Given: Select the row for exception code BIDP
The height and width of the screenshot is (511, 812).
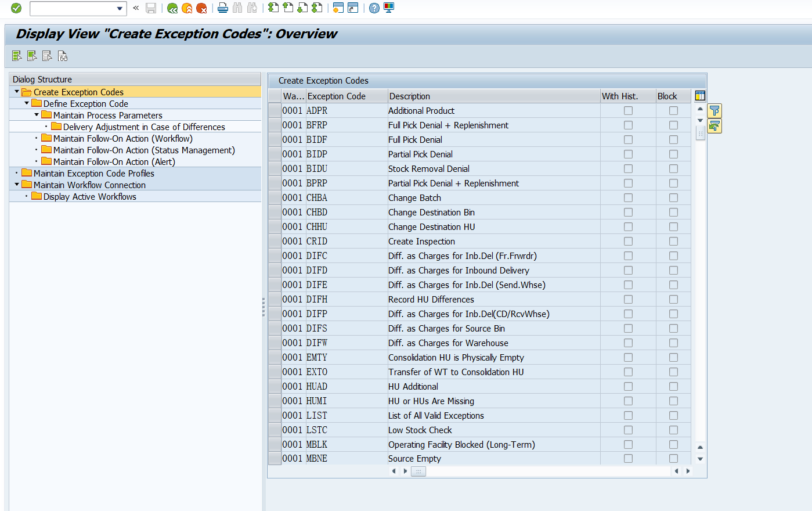Looking at the screenshot, I should click(x=275, y=154).
